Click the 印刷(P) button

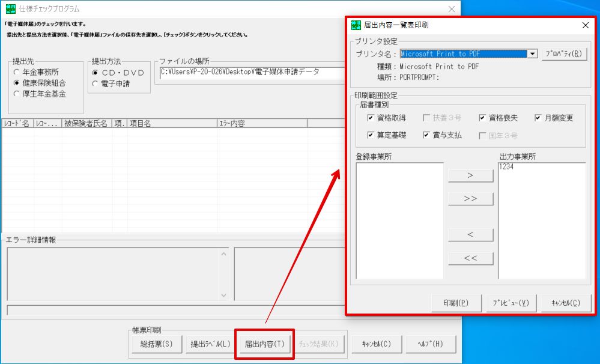[456, 303]
